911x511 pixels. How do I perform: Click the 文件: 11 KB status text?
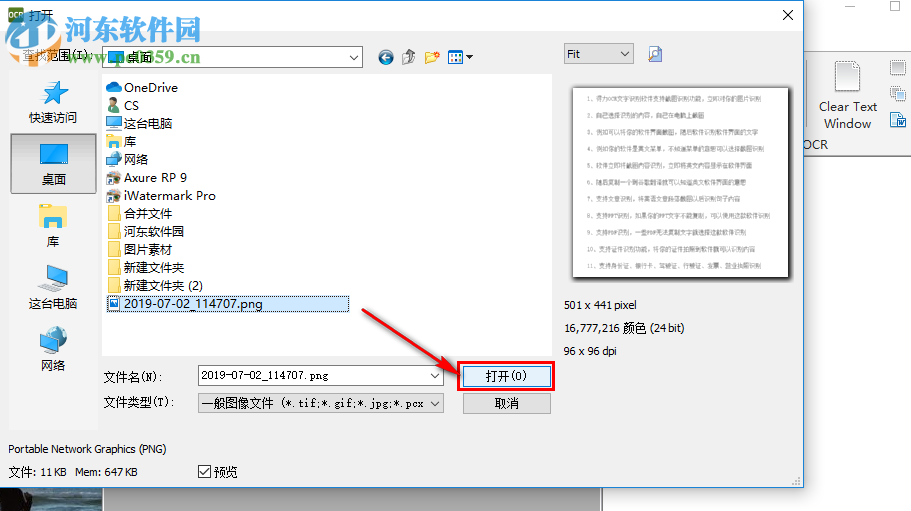tap(37, 472)
